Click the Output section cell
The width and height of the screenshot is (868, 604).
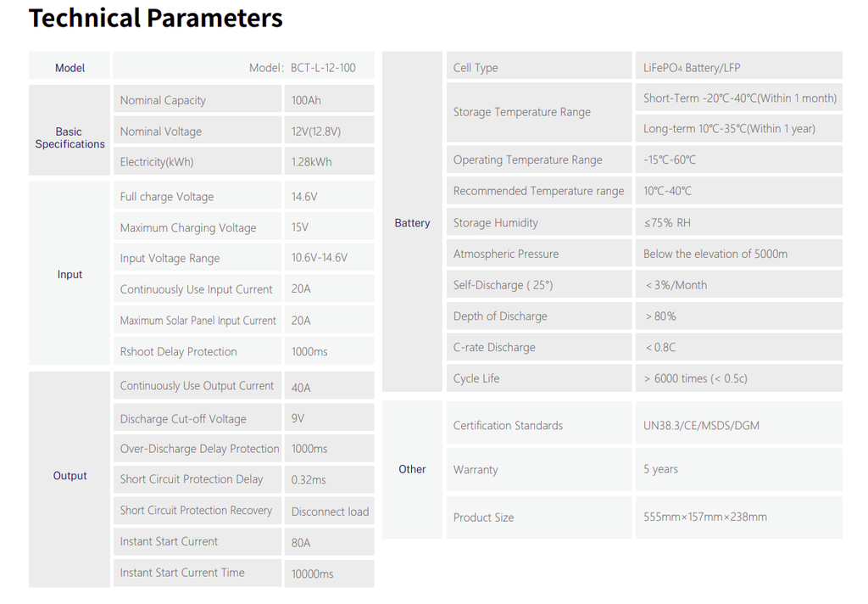70,476
